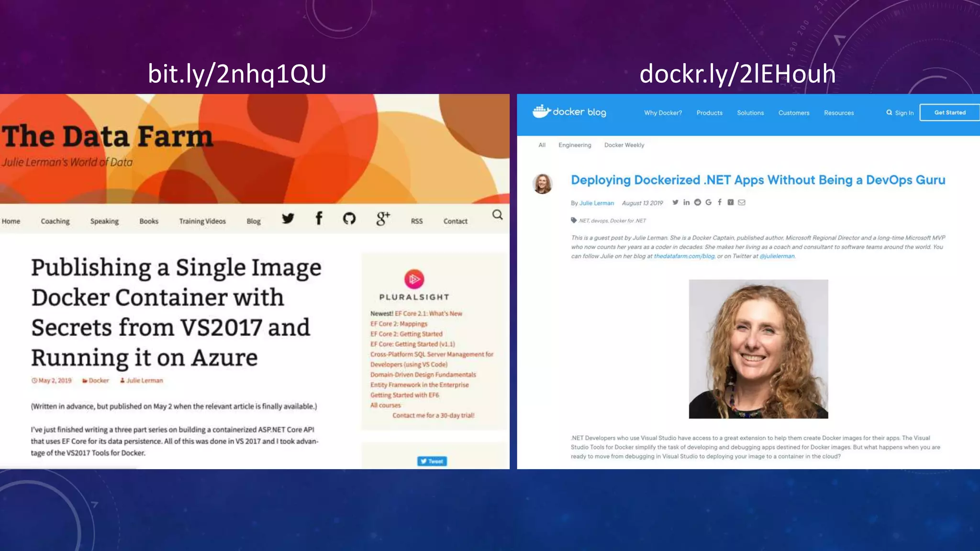This screenshot has width=980, height=551.
Task: Share Docker post by email envelope icon
Action: coord(742,202)
